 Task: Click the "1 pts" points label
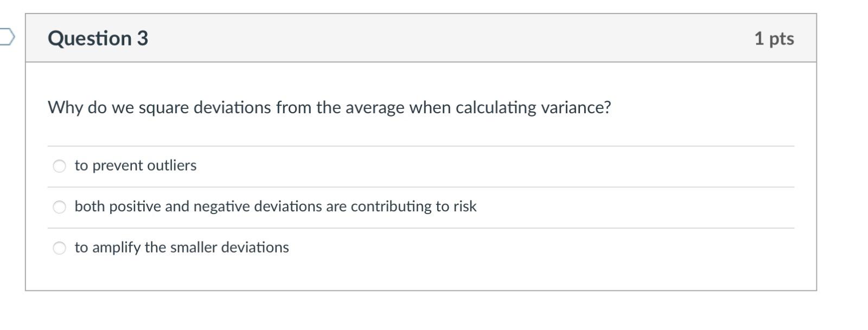(774, 38)
